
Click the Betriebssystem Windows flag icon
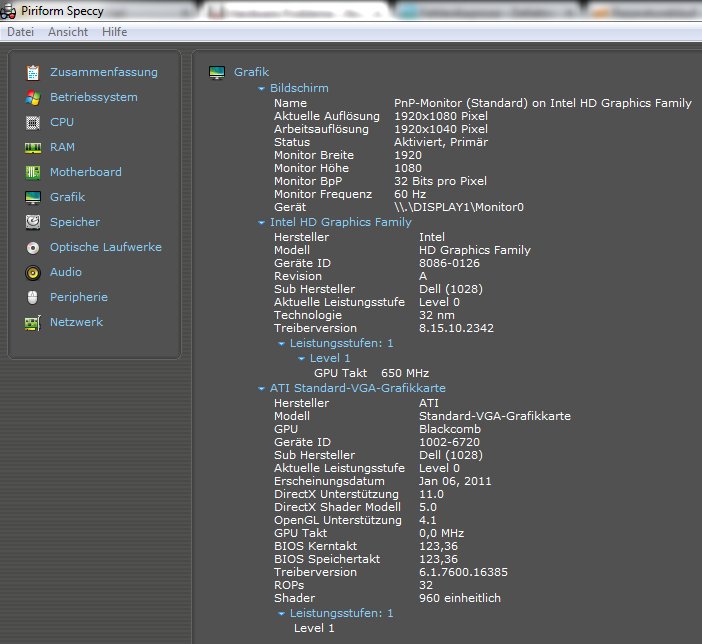point(33,98)
